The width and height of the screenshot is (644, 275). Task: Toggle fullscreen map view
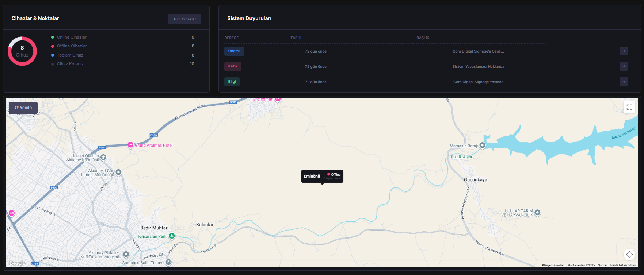[629, 107]
